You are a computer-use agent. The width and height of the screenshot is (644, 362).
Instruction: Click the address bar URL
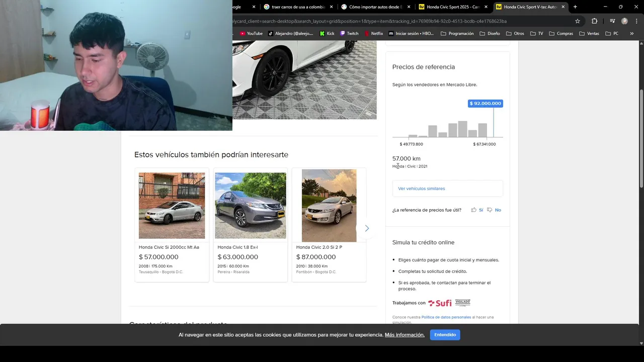click(x=369, y=21)
